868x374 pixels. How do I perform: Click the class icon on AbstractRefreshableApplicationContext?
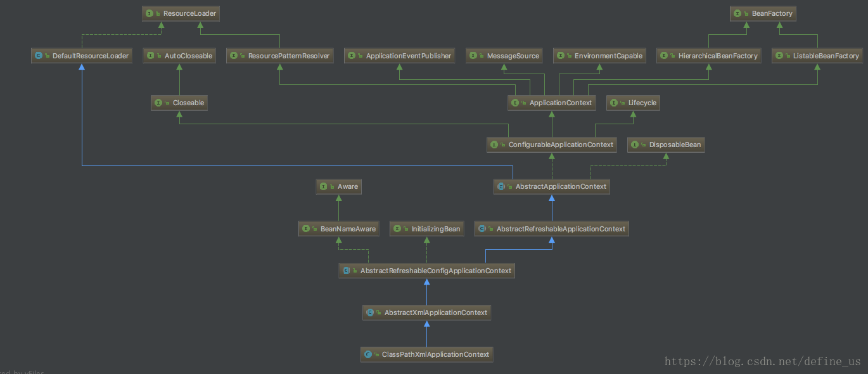point(482,229)
